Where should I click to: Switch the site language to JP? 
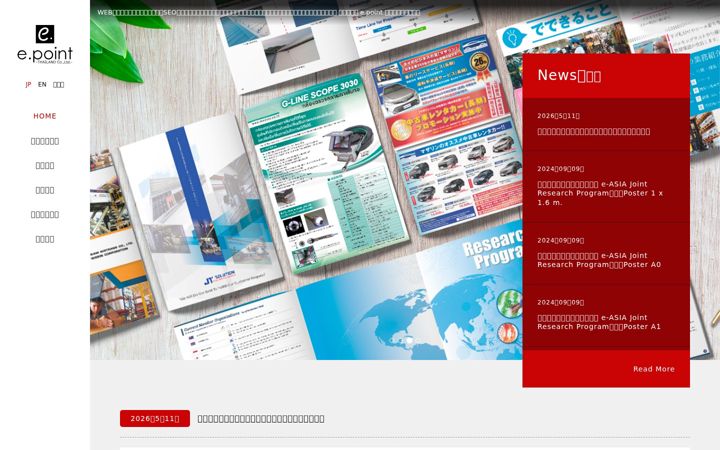28,84
